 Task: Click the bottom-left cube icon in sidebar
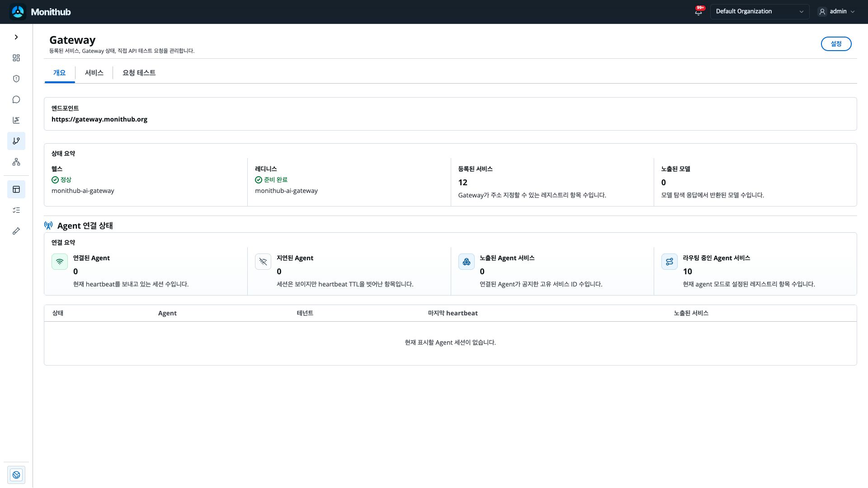[x=16, y=475]
